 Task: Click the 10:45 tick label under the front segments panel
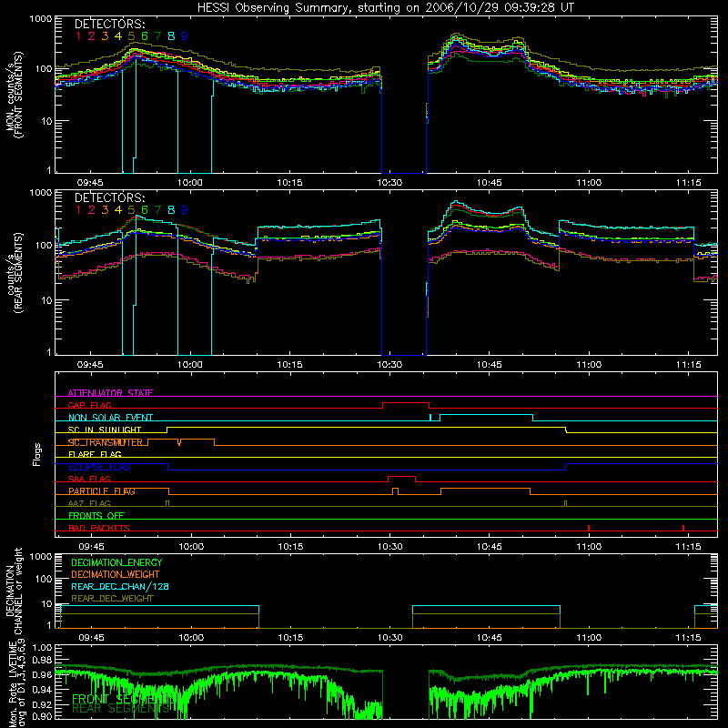click(x=489, y=183)
